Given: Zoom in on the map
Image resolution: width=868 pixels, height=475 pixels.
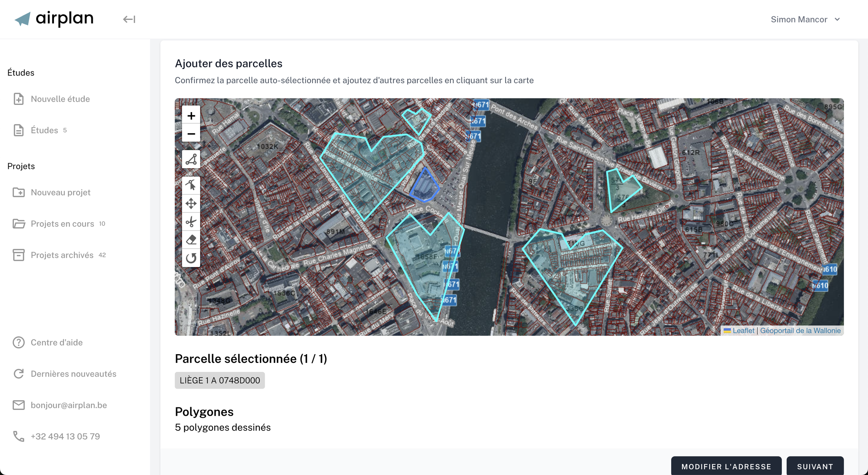Looking at the screenshot, I should pyautogui.click(x=191, y=116).
